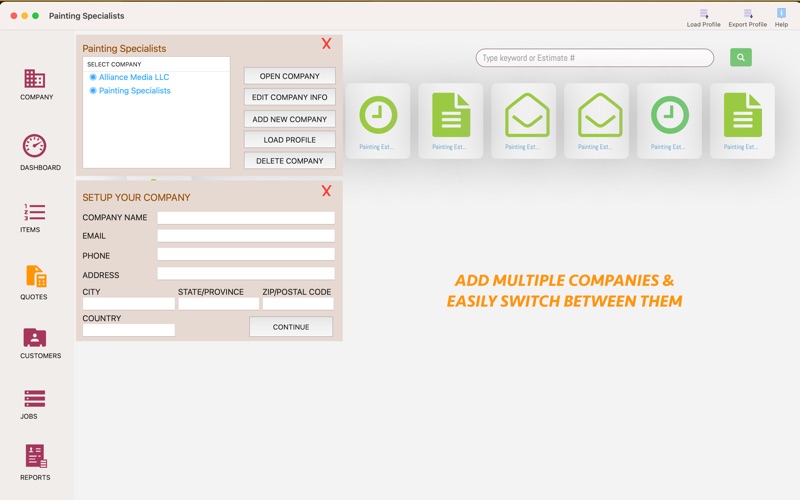This screenshot has width=800, height=500.
Task: Focus the State/Province input field
Action: tap(218, 304)
